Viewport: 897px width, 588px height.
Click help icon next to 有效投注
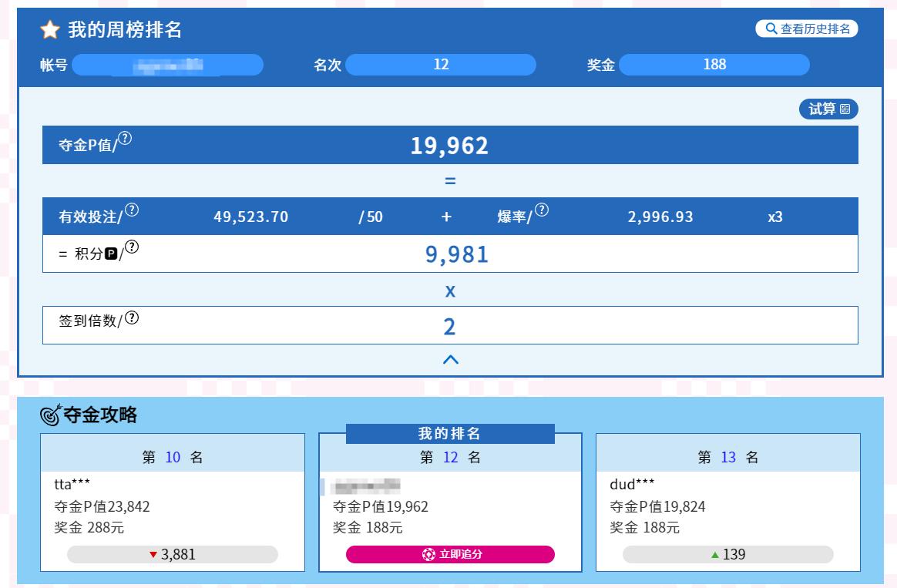pos(132,210)
